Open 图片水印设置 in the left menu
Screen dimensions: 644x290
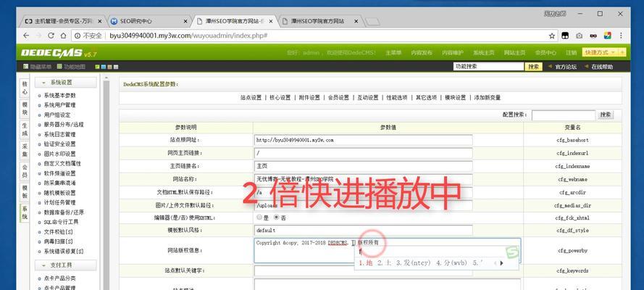coord(60,154)
